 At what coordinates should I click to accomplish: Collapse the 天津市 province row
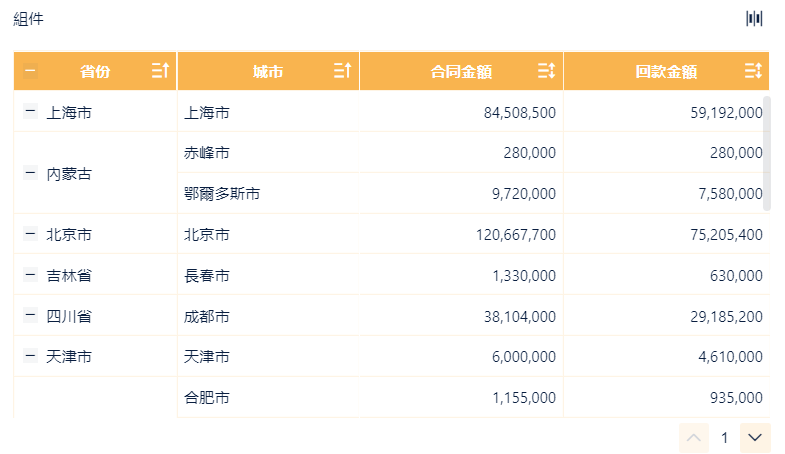[x=31, y=356]
